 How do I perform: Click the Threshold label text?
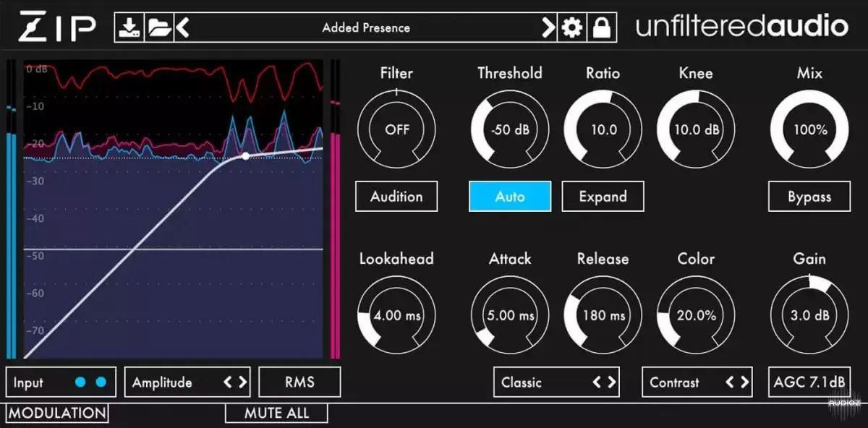(510, 73)
